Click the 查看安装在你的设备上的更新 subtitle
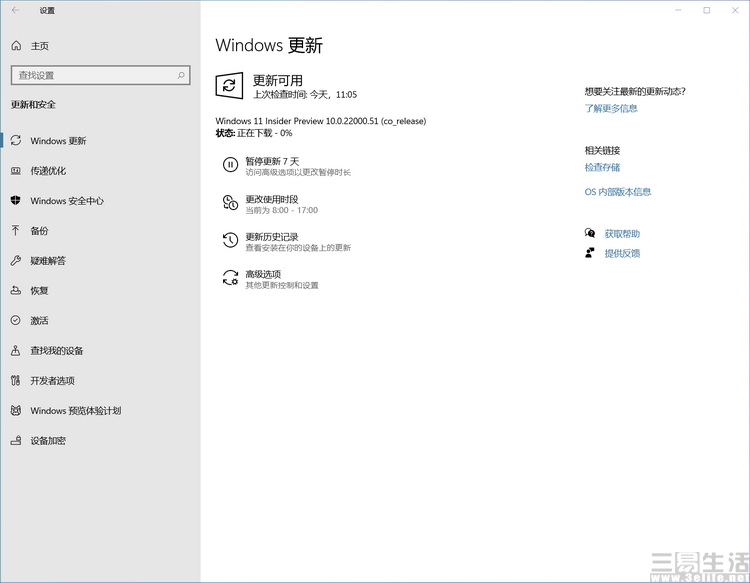The width and height of the screenshot is (750, 583). [x=298, y=248]
